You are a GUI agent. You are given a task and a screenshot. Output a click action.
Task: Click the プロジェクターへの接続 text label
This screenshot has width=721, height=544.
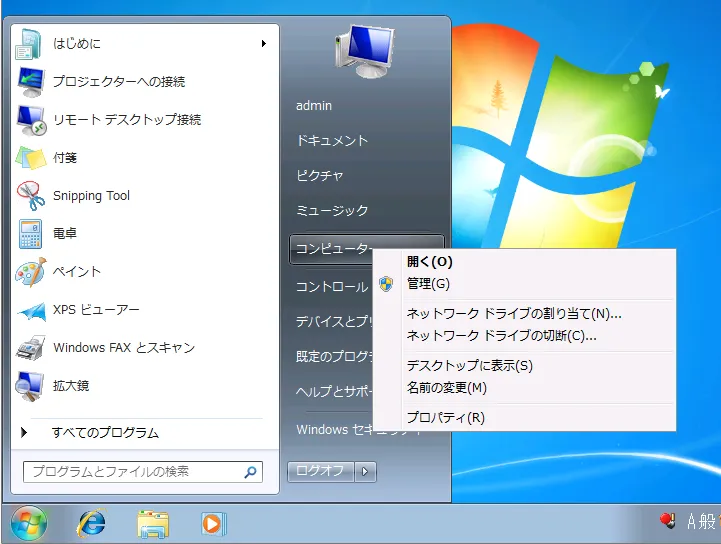[119, 82]
